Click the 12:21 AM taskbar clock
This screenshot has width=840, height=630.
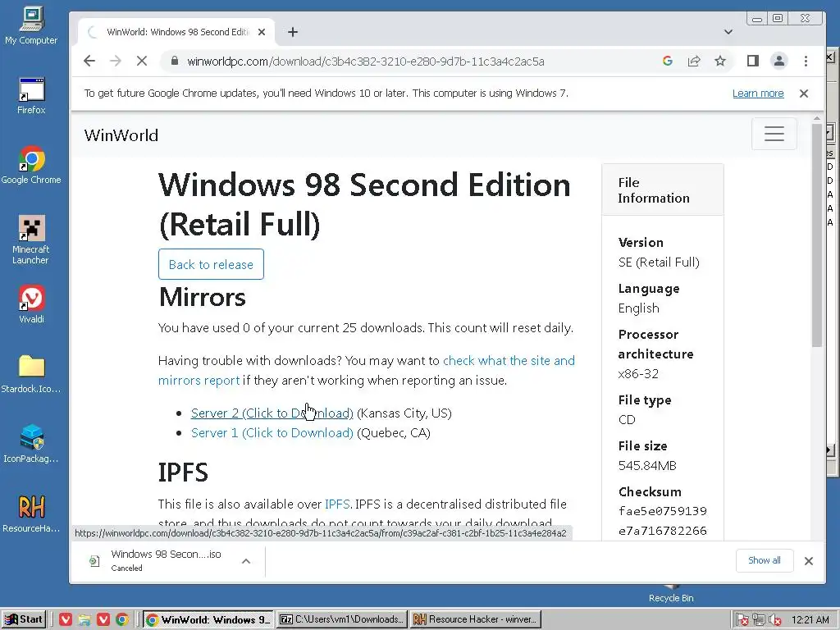pyautogui.click(x=810, y=620)
